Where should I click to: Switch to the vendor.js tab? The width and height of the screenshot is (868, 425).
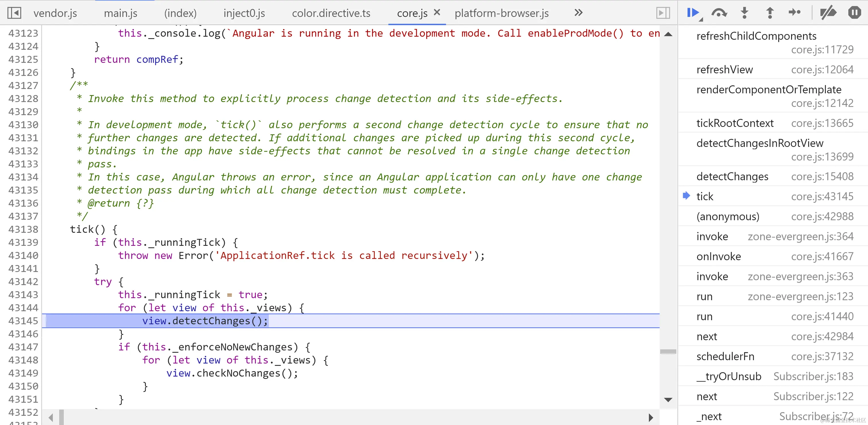click(55, 13)
